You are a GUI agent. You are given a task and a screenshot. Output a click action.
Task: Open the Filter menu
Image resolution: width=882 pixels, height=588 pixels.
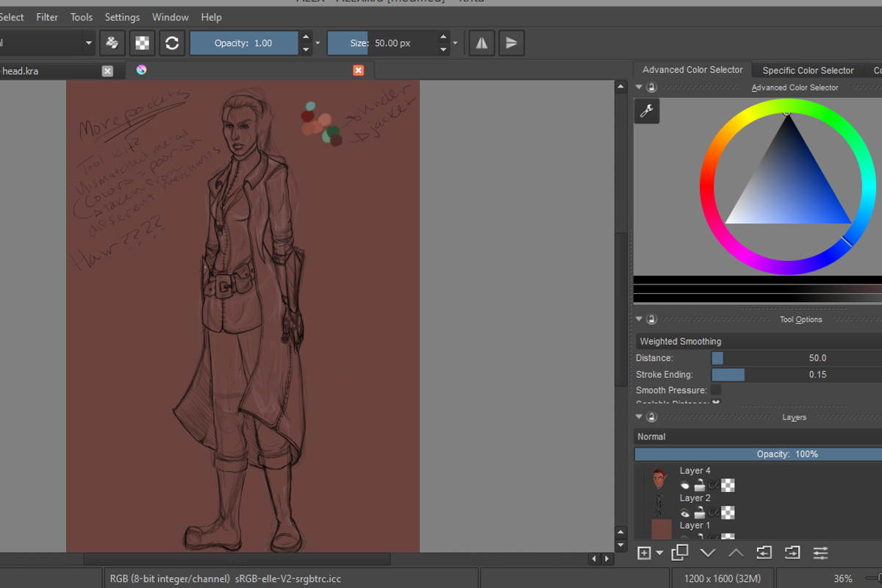47,17
